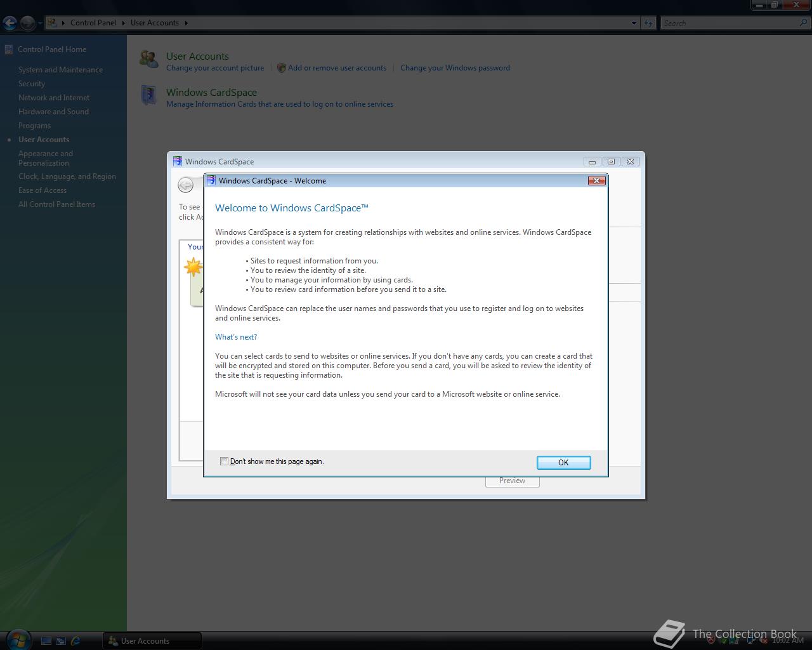Open Change your Windows password
This screenshot has width=812, height=650.
(x=455, y=68)
